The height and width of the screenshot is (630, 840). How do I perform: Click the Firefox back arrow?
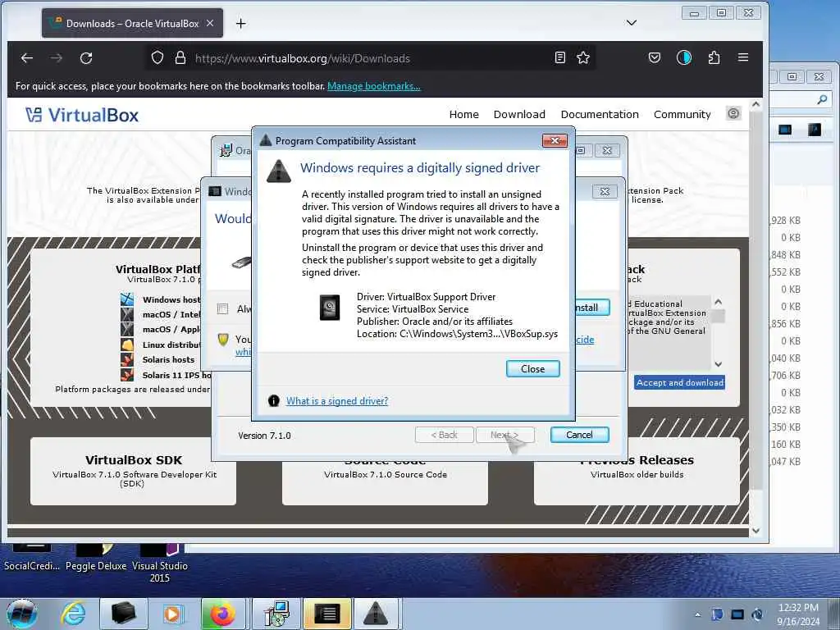point(27,58)
